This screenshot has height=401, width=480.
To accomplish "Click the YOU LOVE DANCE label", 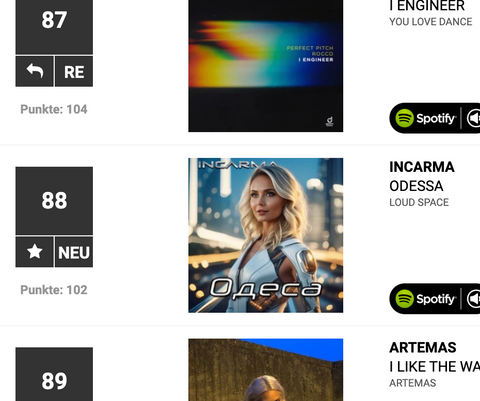I will point(431,22).
